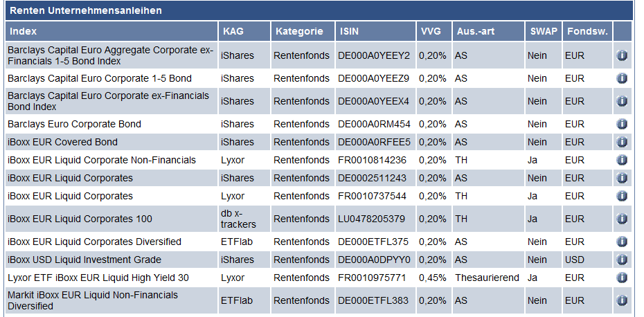Click info icon for Lyxor High Yield 30
Viewport: 644px width, 317px height.
[622, 278]
